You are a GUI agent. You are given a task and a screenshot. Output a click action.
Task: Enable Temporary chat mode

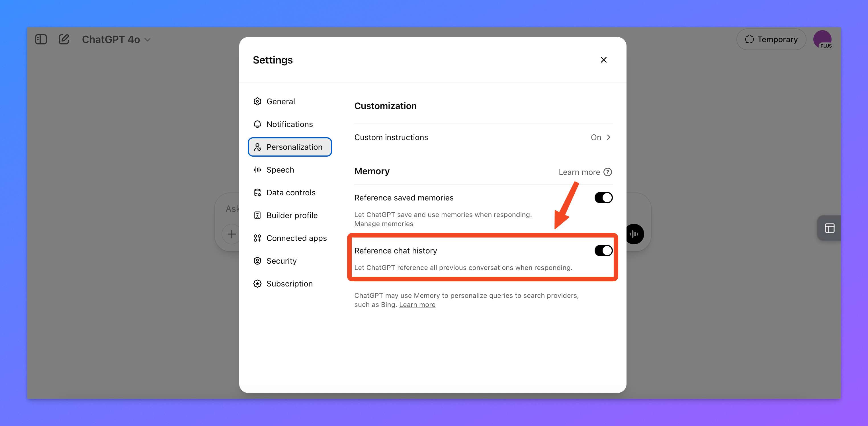(771, 39)
